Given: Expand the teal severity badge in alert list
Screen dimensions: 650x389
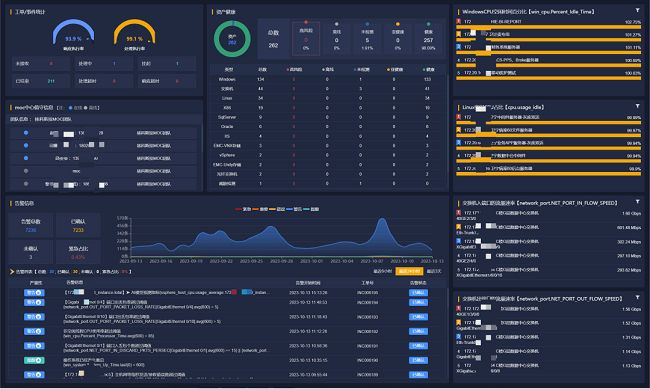Looking at the screenshot, I should 34,360.
